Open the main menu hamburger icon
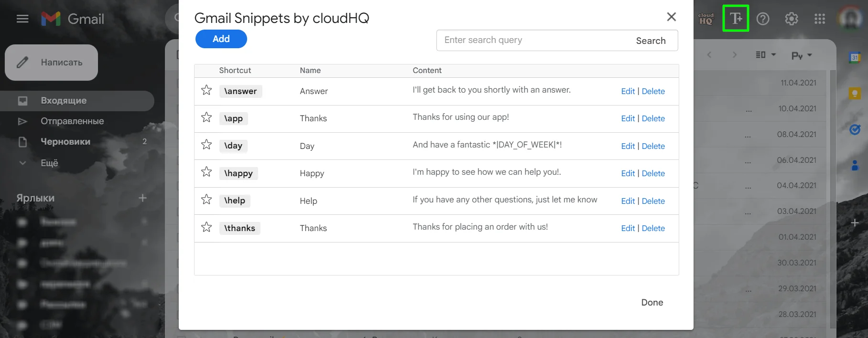Image resolution: width=868 pixels, height=338 pixels. click(x=22, y=19)
